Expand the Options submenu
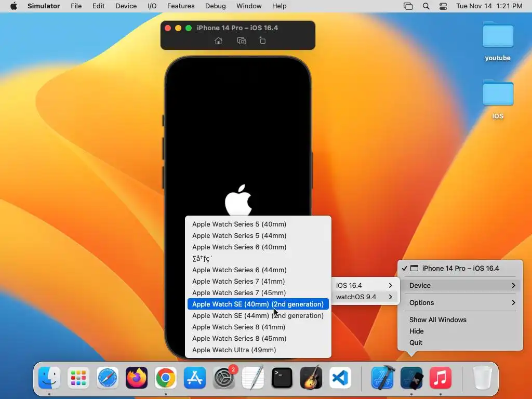 pos(460,303)
